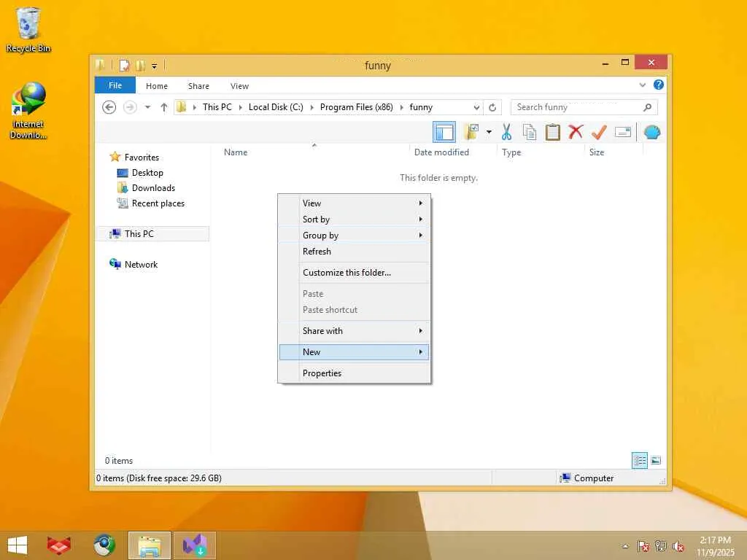Open the File tab
747x560 pixels.
coord(115,85)
